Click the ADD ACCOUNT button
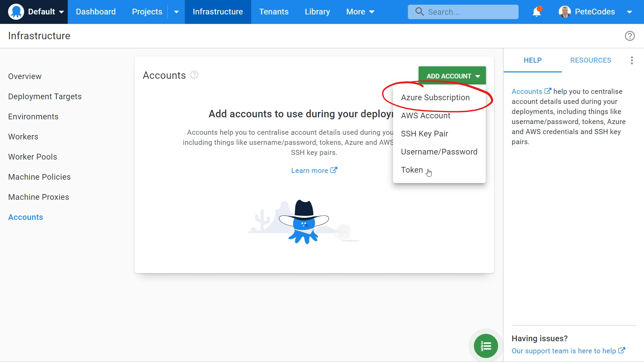The width and height of the screenshot is (644, 362). [x=452, y=76]
